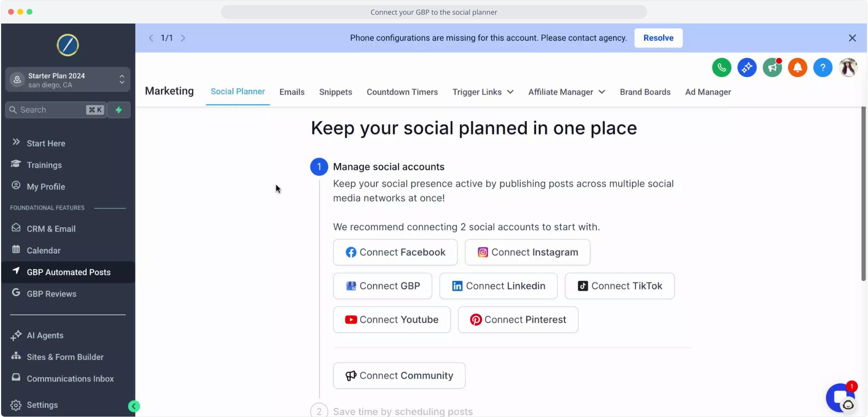Open the orange notifications bell
Screen dimensions: 868x417
pyautogui.click(x=797, y=68)
